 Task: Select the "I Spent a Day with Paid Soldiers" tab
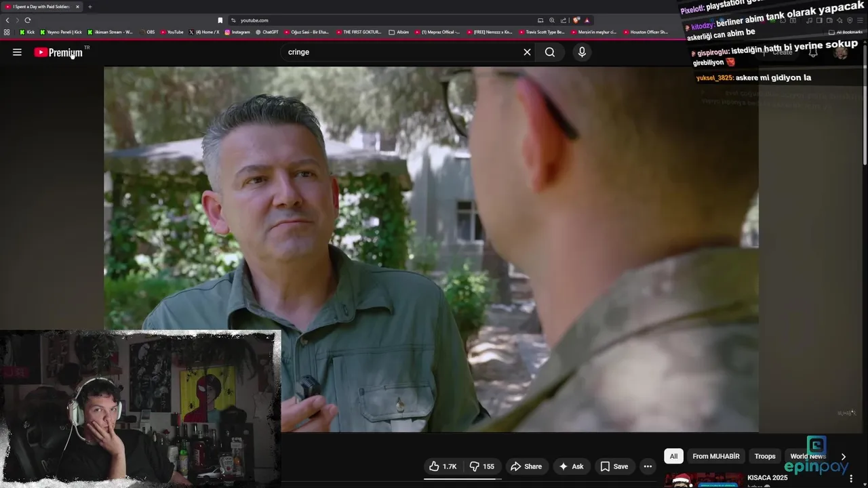point(41,7)
